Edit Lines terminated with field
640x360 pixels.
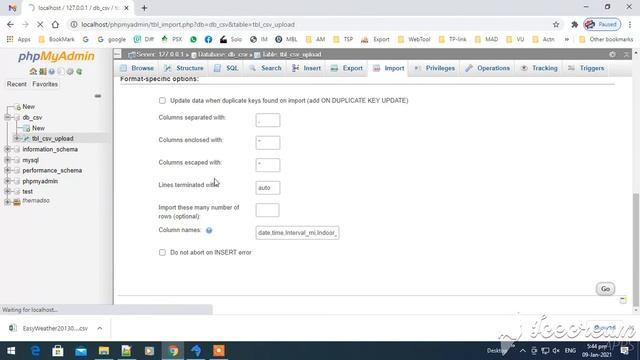pyautogui.click(x=268, y=188)
